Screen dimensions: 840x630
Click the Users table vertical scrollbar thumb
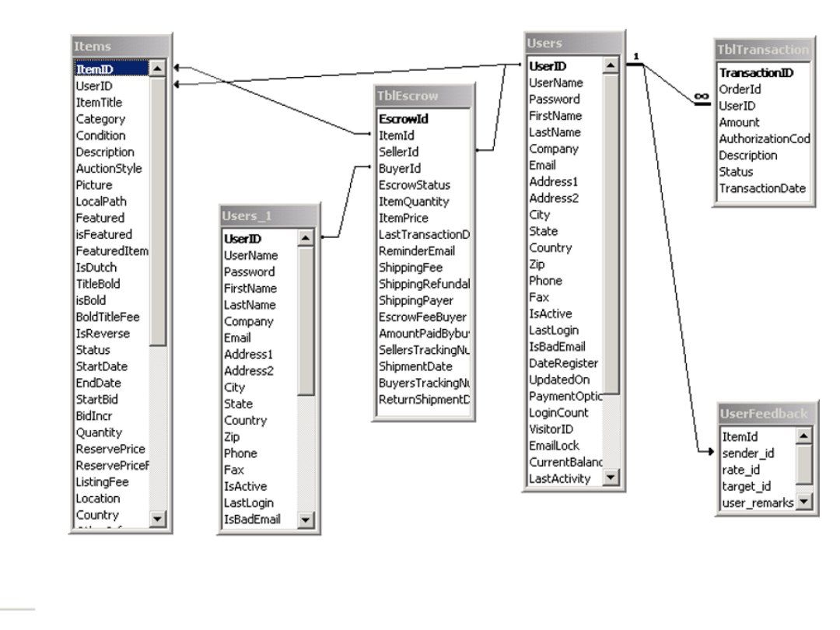[611, 233]
